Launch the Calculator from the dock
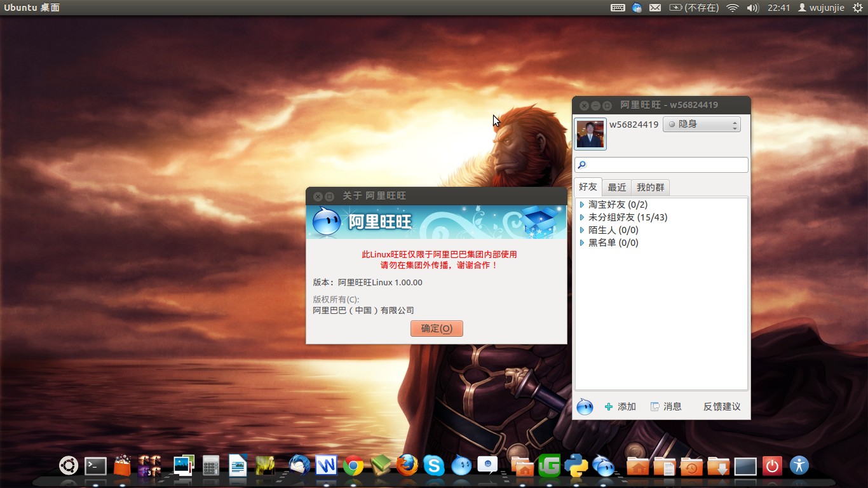The image size is (868, 488). 211,466
